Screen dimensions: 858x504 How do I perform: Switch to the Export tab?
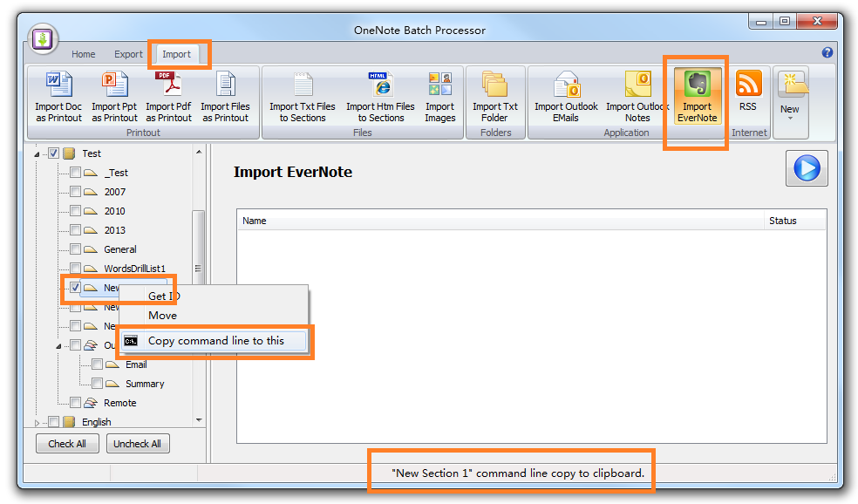(x=128, y=54)
